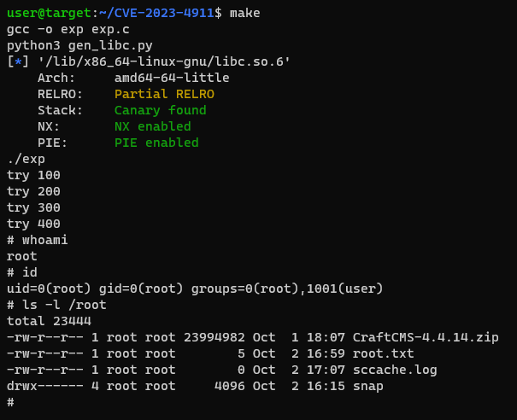
Task: Click the 'PIE enabled' value
Action: 156,143
